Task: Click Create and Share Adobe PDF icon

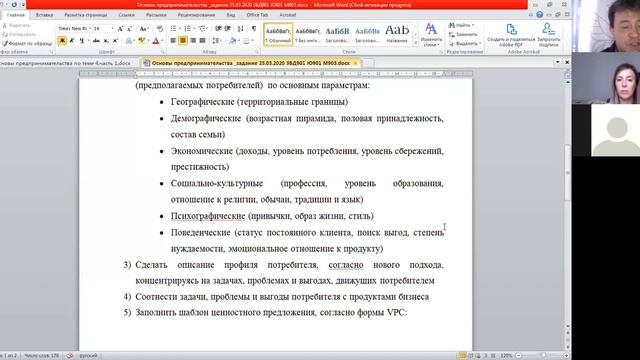Action: tap(511, 34)
